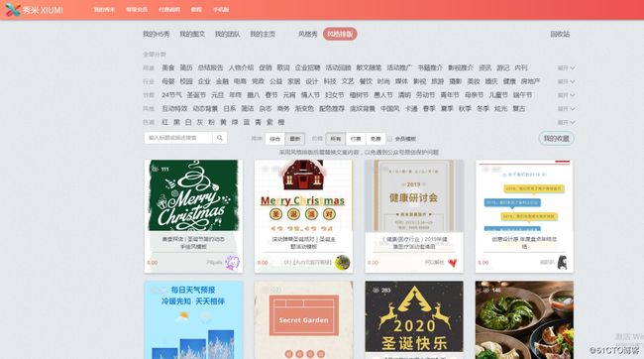The image size is (644, 359).
Task: Choose the 圣诞节 festival category
Action: click(x=196, y=95)
